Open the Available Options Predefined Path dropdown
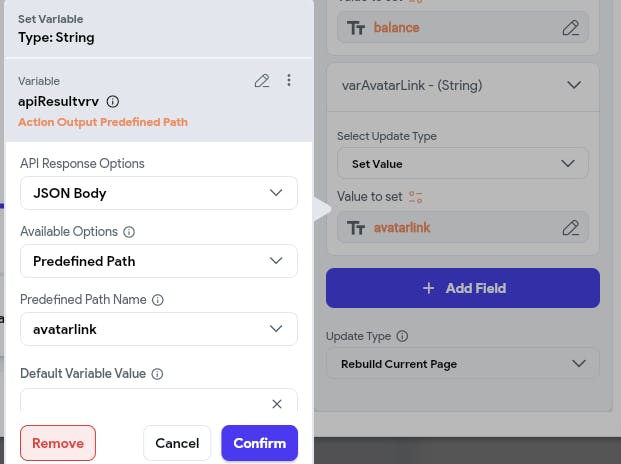 coord(159,261)
